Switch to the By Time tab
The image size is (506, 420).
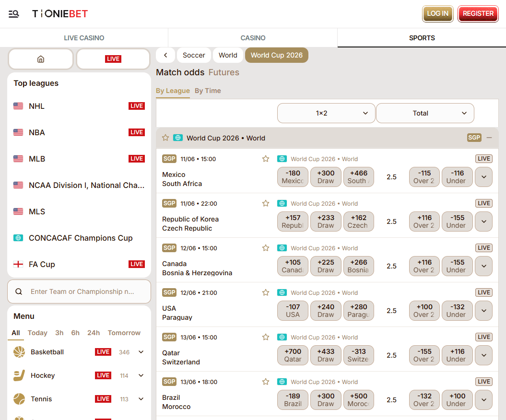click(208, 91)
